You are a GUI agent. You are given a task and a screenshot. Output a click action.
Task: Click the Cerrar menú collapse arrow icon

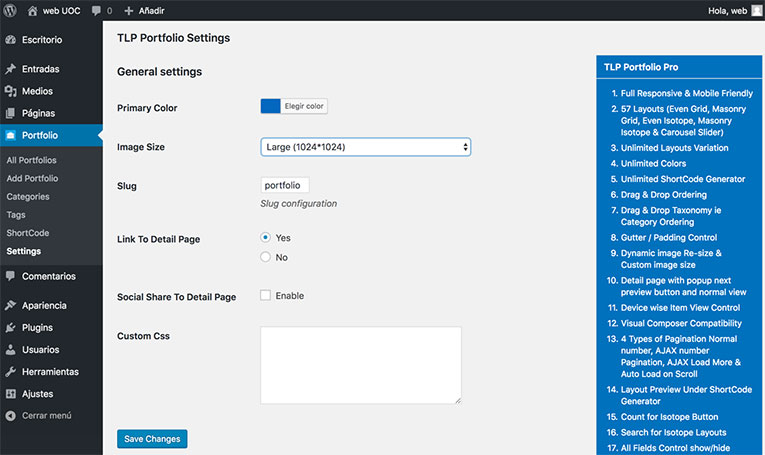tap(11, 415)
